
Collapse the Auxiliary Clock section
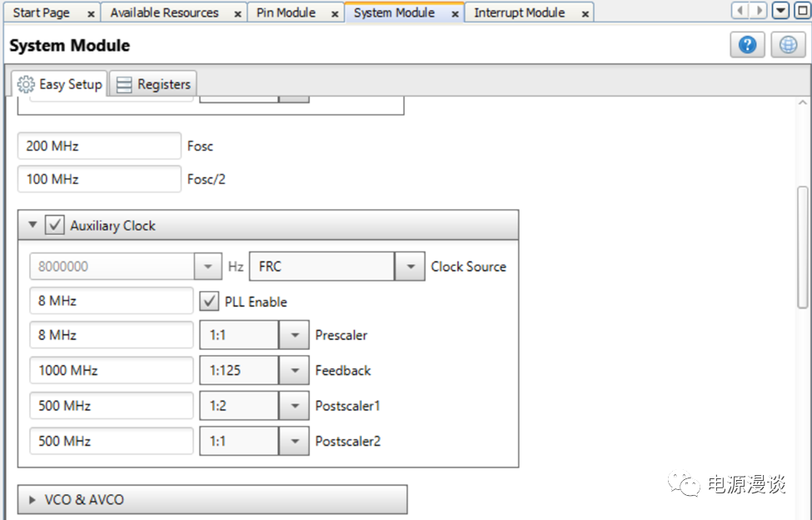(x=32, y=226)
